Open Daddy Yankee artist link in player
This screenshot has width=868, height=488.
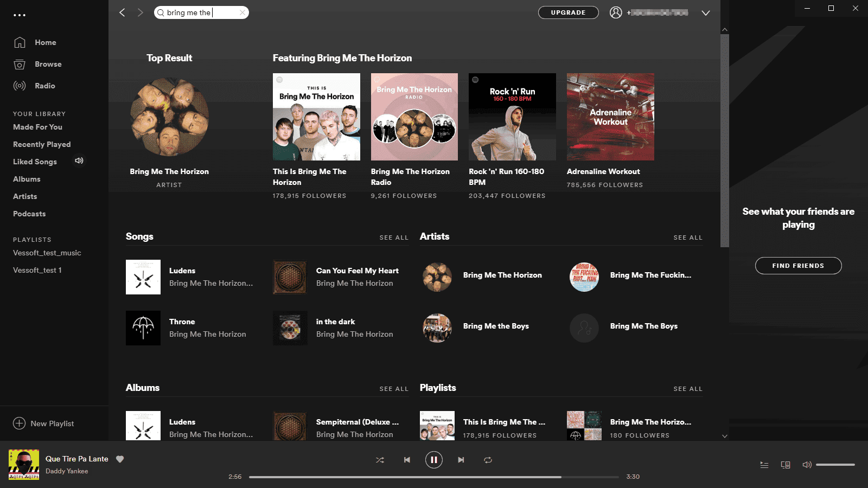pyautogui.click(x=67, y=471)
